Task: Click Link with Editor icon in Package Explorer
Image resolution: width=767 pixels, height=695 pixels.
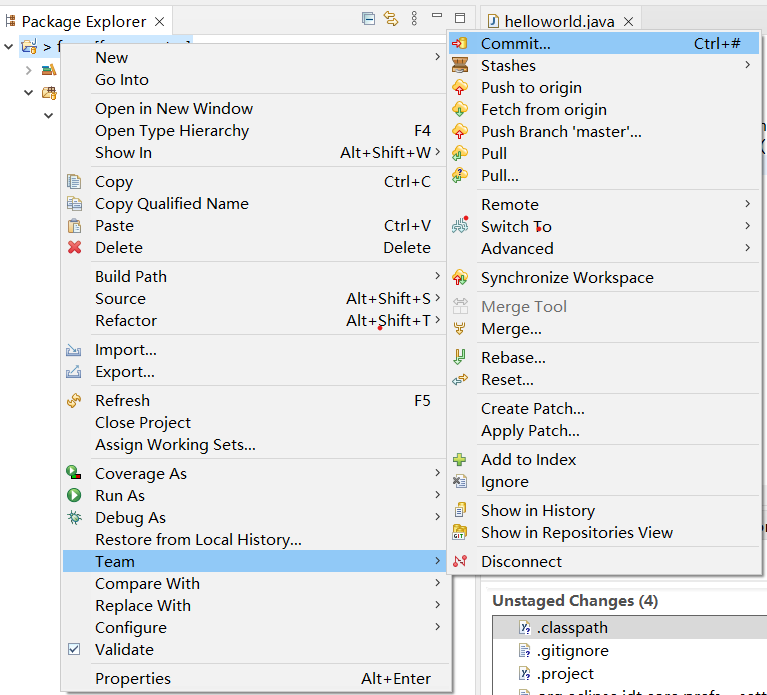Action: [391, 19]
